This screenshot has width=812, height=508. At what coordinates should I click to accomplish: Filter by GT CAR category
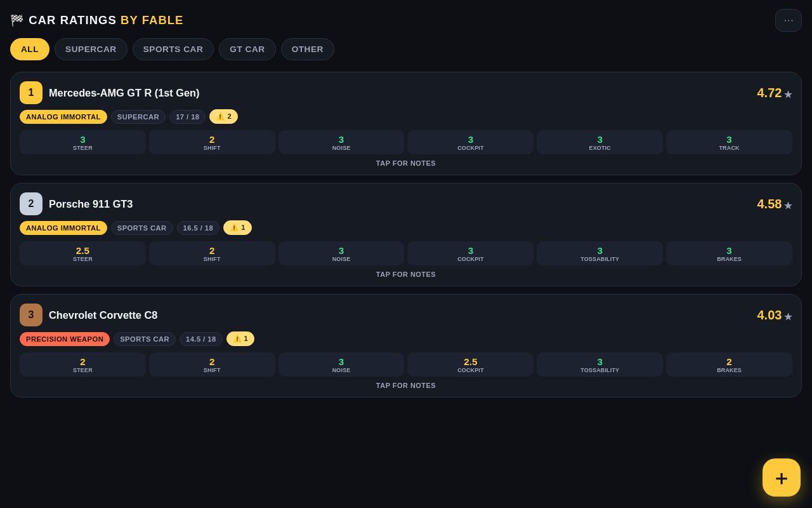click(x=247, y=49)
